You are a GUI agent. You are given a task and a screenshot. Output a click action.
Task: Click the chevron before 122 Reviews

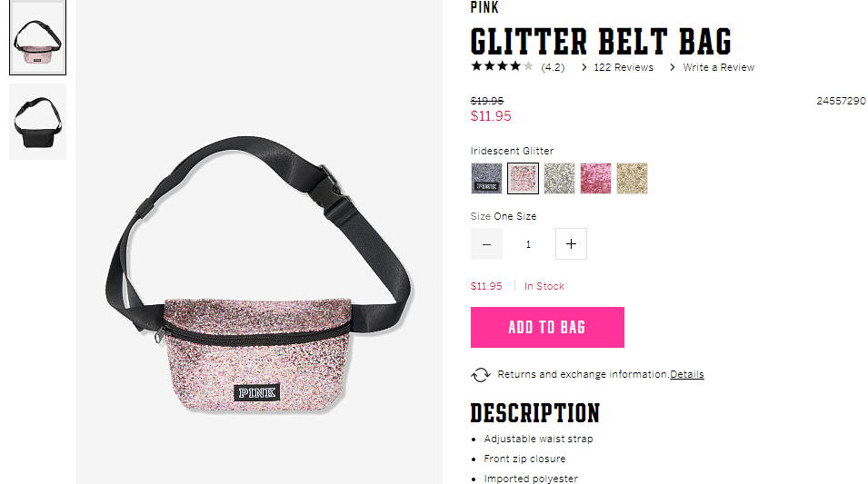tap(584, 67)
